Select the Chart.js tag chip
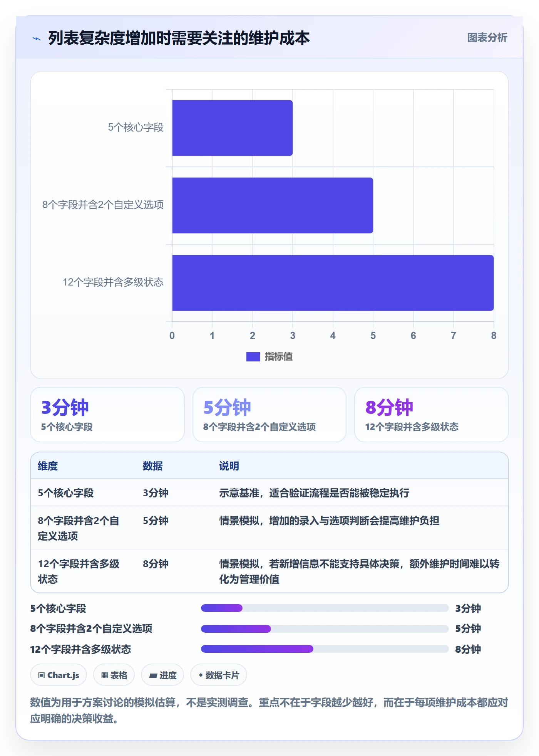This screenshot has width=539, height=756. click(x=59, y=675)
